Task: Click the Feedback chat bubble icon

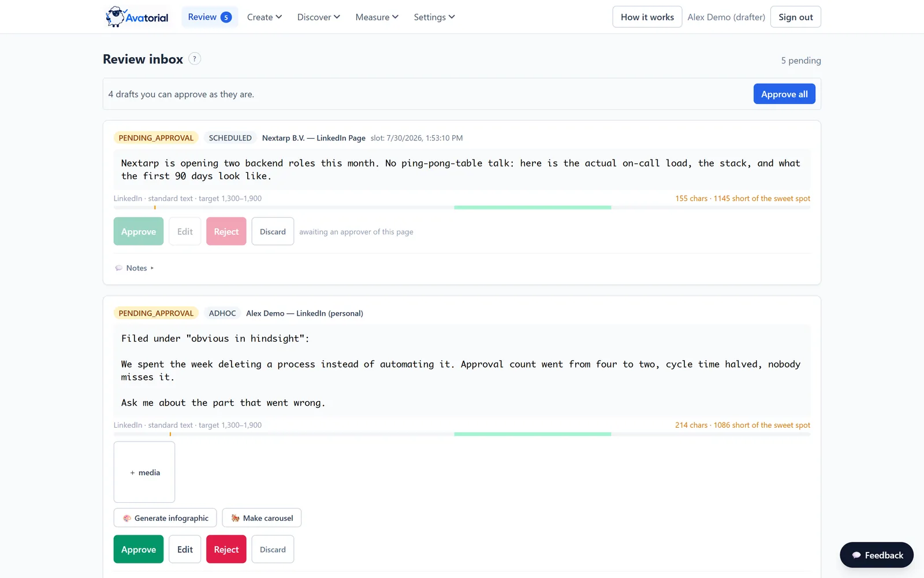Action: tap(856, 555)
